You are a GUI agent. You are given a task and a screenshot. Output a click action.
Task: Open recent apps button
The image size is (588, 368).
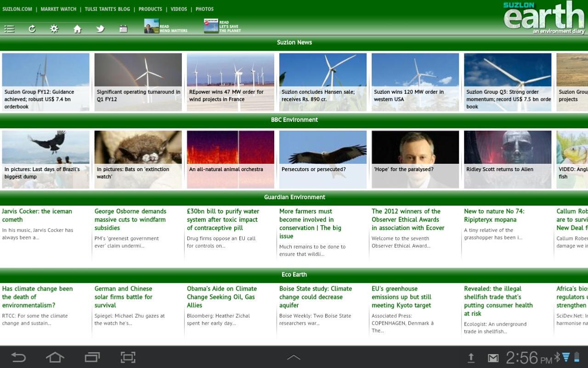[x=92, y=357]
